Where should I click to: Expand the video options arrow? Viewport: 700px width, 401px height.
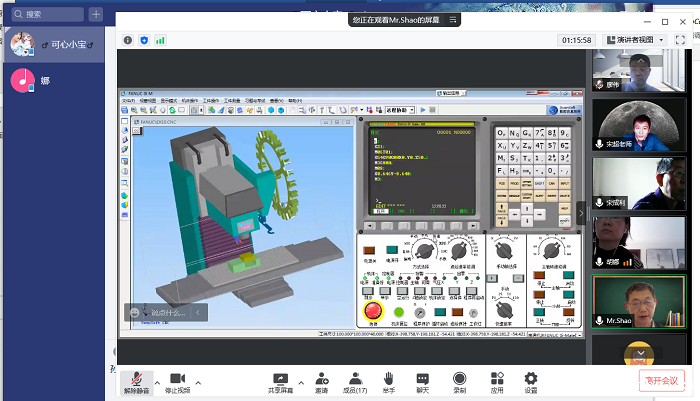point(198,383)
